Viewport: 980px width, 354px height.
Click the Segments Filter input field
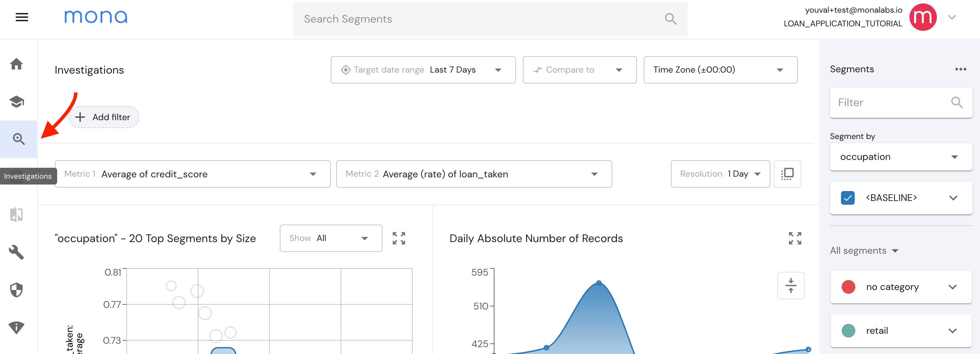901,103
